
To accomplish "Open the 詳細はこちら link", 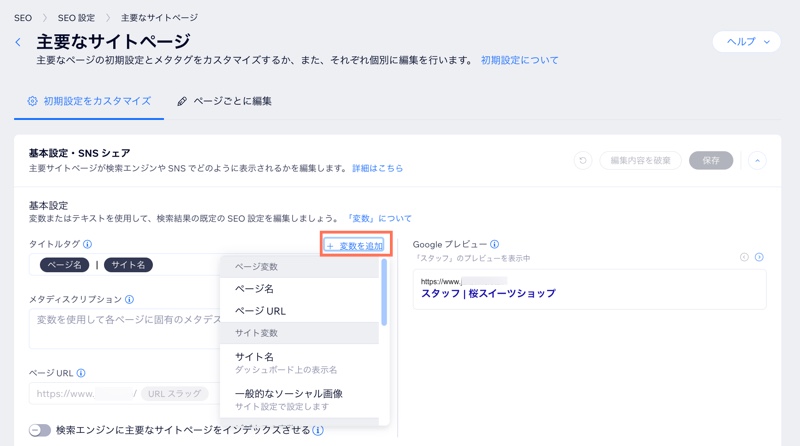I will pos(377,168).
